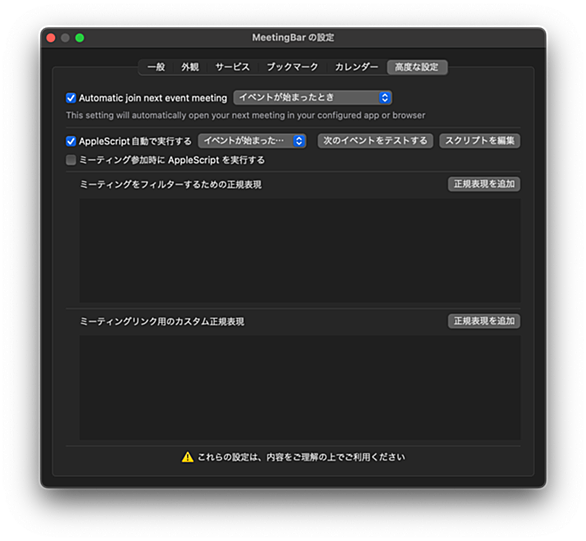Switch to the カレンダー tab
This screenshot has height=541, width=586.
(x=356, y=67)
